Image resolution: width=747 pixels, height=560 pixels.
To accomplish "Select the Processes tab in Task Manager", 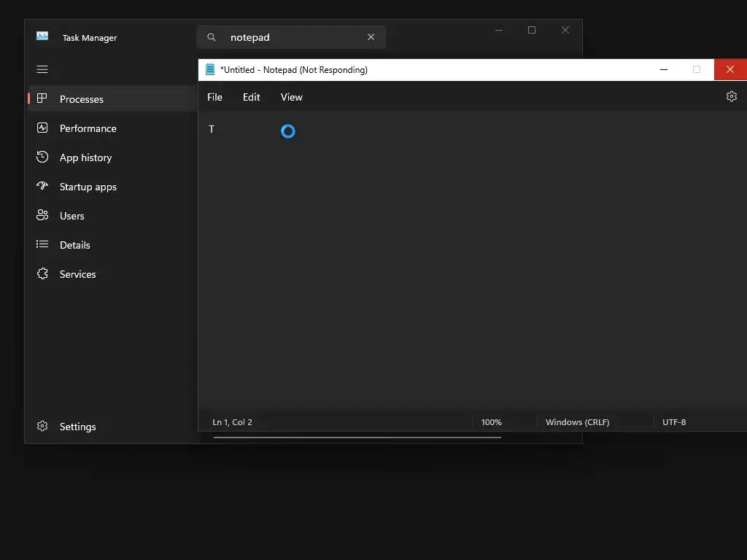I will click(112, 99).
